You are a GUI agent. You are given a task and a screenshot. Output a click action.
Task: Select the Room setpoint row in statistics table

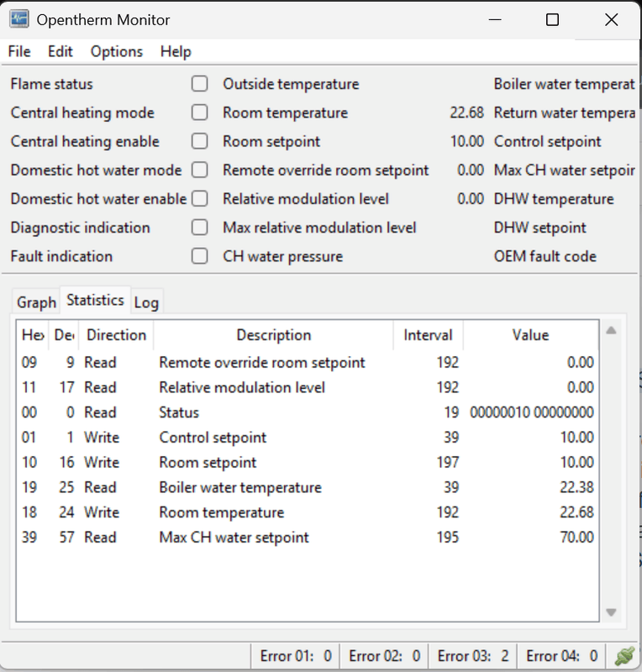tap(308, 463)
